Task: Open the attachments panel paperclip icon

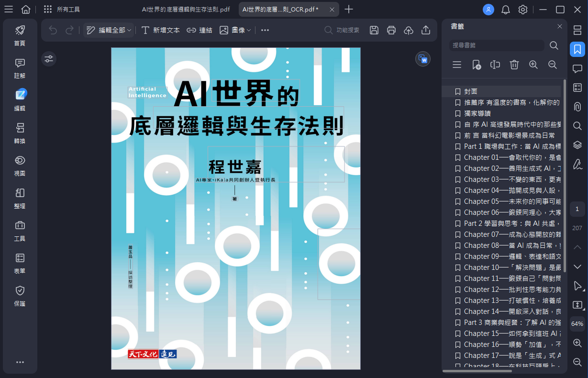Action: pos(577,107)
